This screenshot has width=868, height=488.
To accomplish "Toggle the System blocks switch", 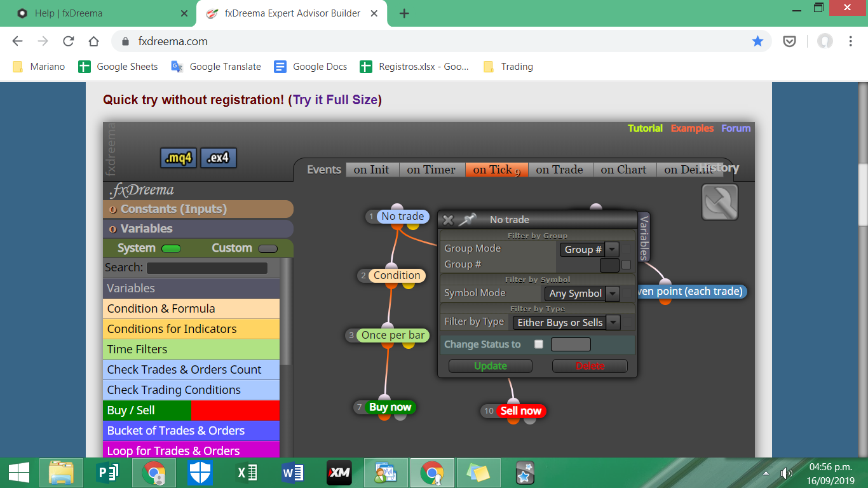I will click(x=172, y=248).
